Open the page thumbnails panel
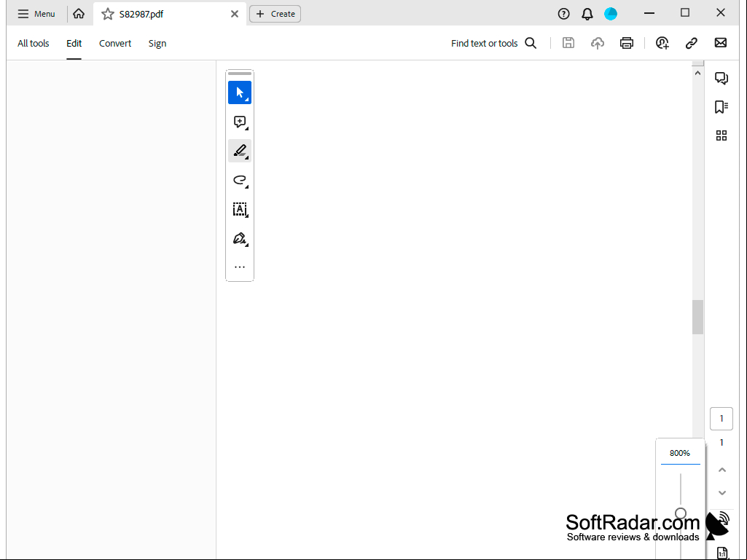This screenshot has width=747, height=560. (x=721, y=135)
